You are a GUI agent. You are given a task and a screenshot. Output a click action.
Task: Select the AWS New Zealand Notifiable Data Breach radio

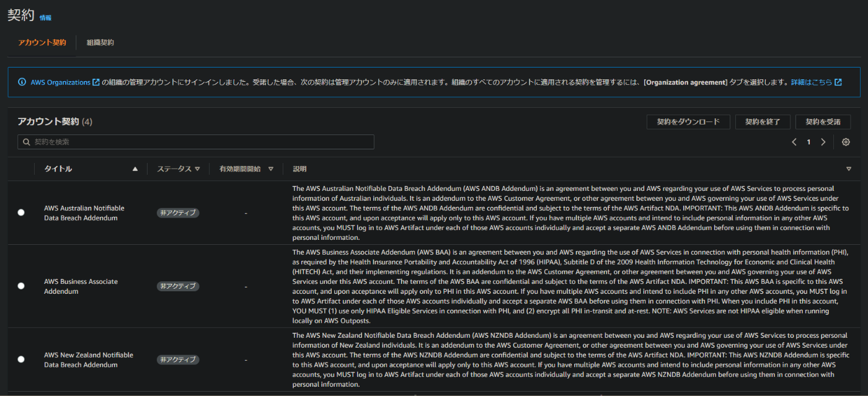21,359
